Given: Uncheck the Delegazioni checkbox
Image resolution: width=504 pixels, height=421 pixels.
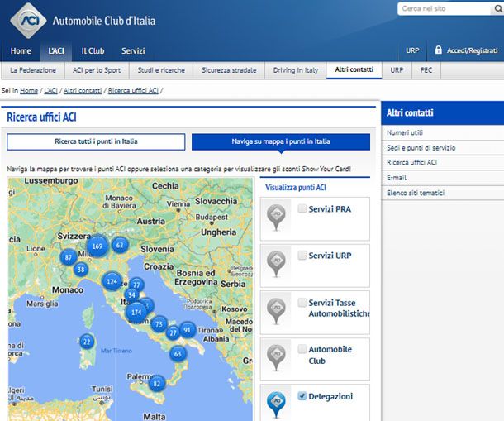Looking at the screenshot, I should pyautogui.click(x=302, y=396).
